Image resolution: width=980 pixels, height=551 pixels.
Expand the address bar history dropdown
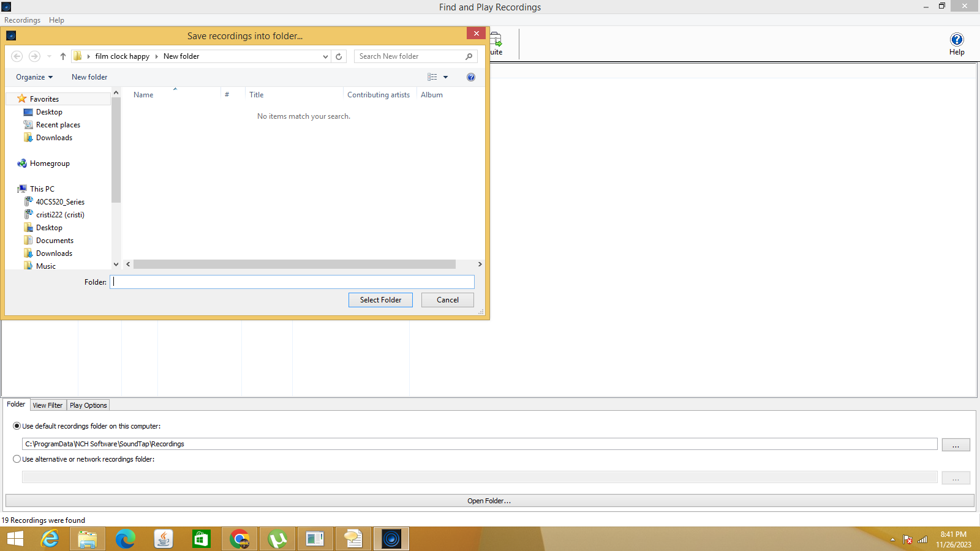[325, 56]
